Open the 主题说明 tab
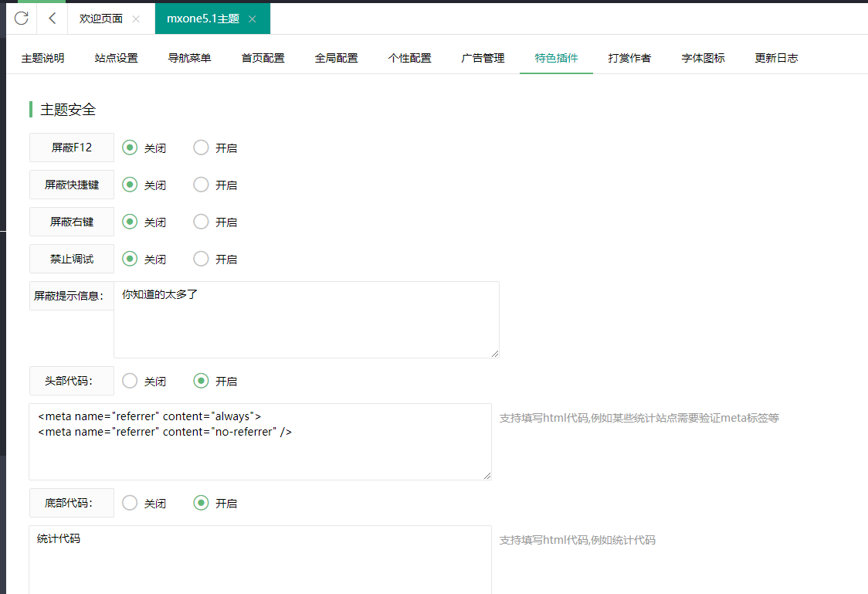Screen dimensions: 868x594 coord(42,58)
